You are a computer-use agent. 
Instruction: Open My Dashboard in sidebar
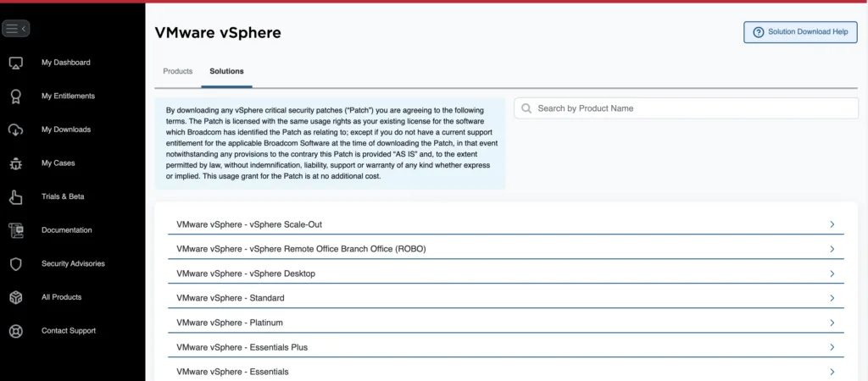tap(66, 63)
